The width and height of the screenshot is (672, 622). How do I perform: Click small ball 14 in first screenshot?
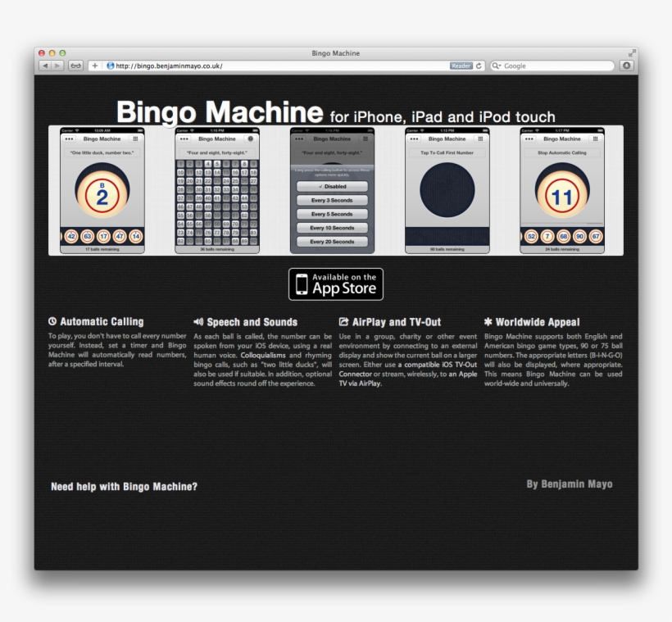tap(136, 236)
